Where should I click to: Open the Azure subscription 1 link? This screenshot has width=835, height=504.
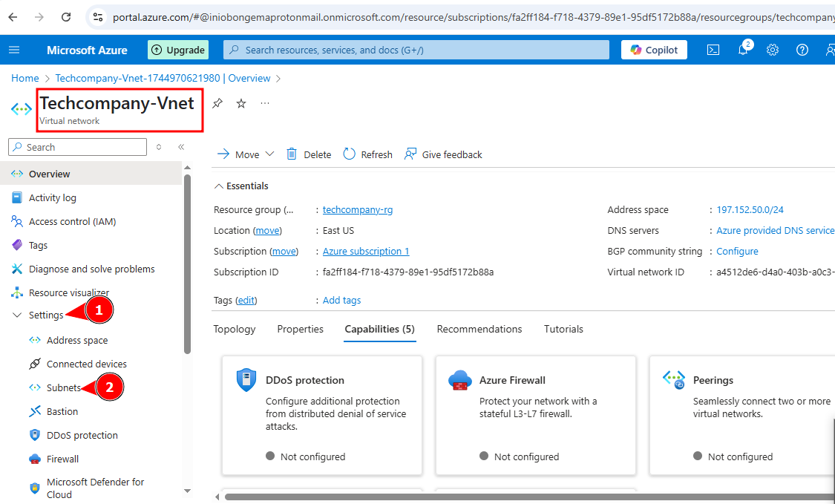pos(366,251)
